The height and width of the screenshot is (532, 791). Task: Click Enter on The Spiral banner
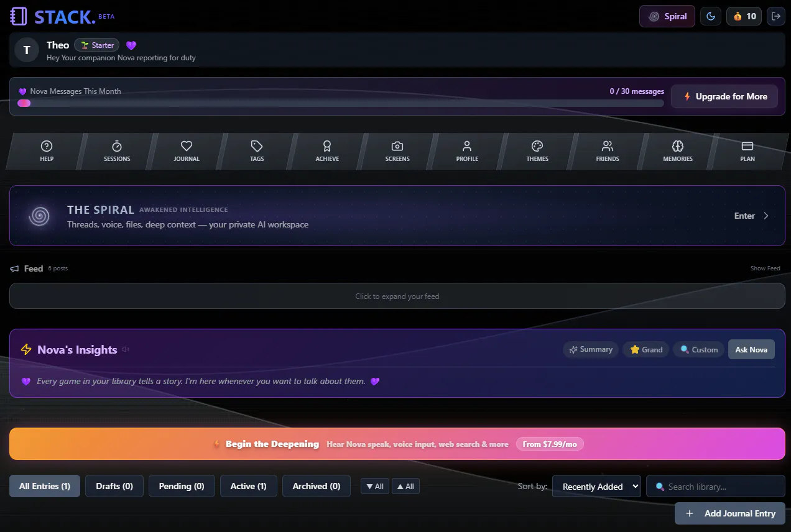coord(751,216)
